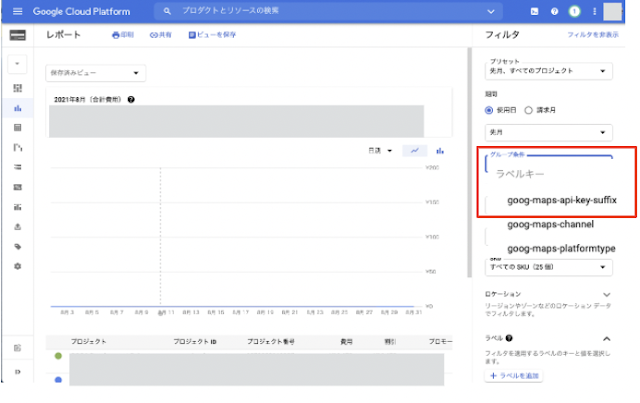Open the 日次 daily interval dropdown
This screenshot has width=640, height=403.
pos(380,151)
